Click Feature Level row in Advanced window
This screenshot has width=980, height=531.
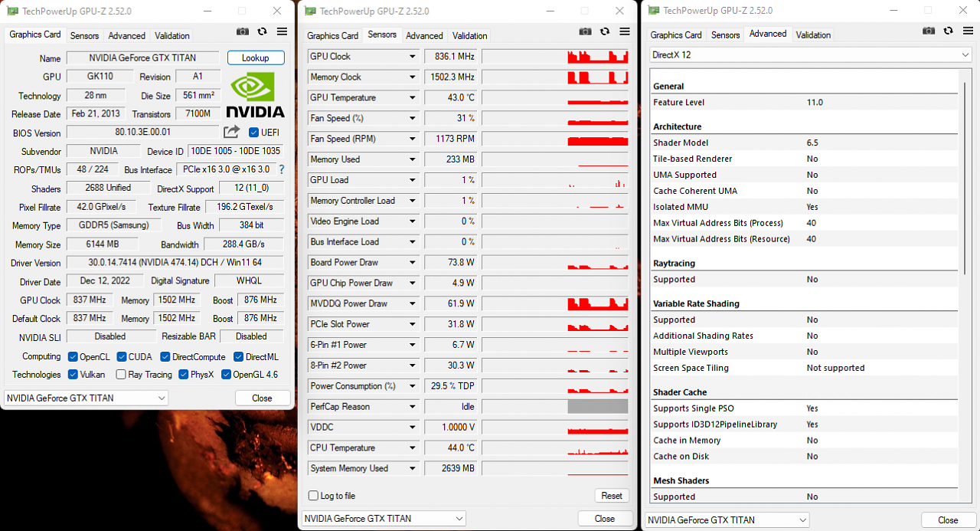coord(804,103)
